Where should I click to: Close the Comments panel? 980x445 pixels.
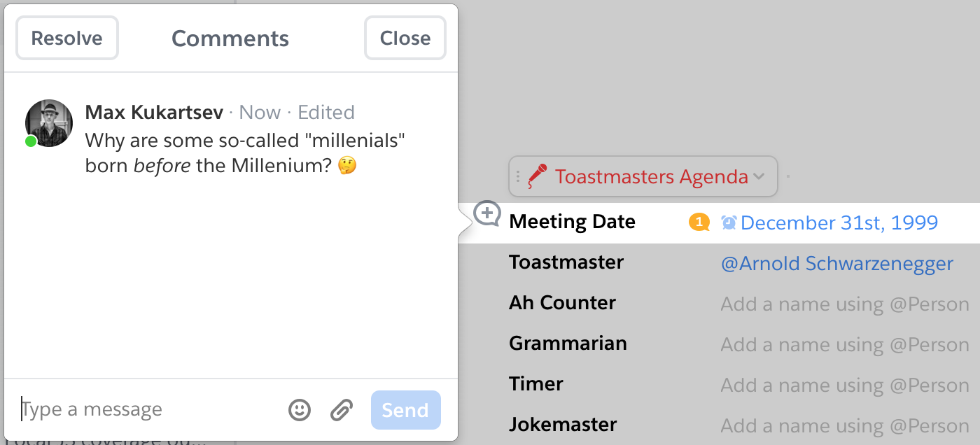405,38
